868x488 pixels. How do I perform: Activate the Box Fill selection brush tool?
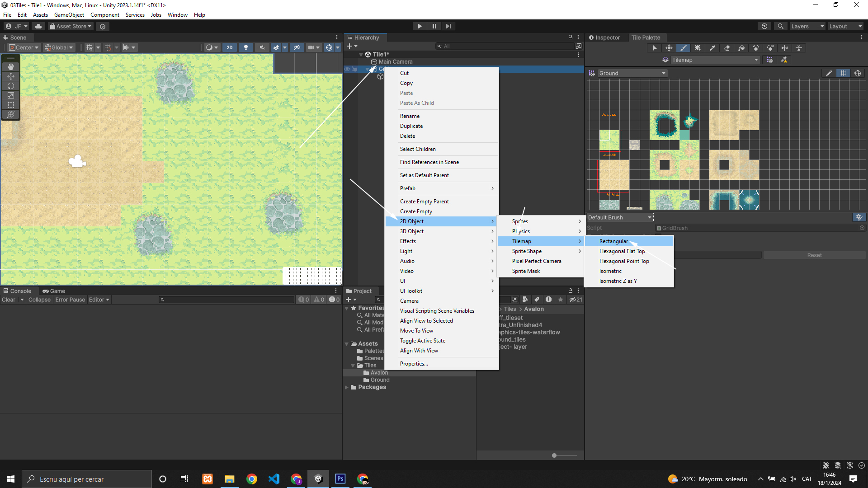(x=698, y=48)
